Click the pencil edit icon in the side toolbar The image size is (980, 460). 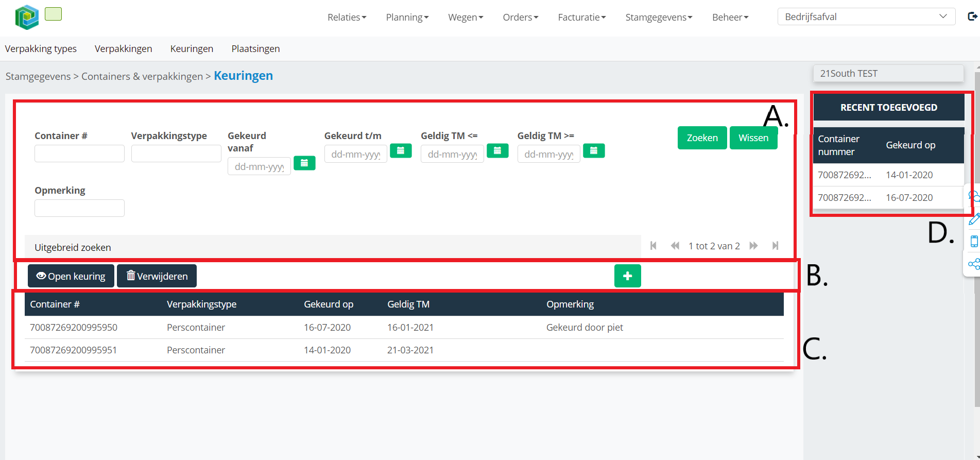[973, 219]
